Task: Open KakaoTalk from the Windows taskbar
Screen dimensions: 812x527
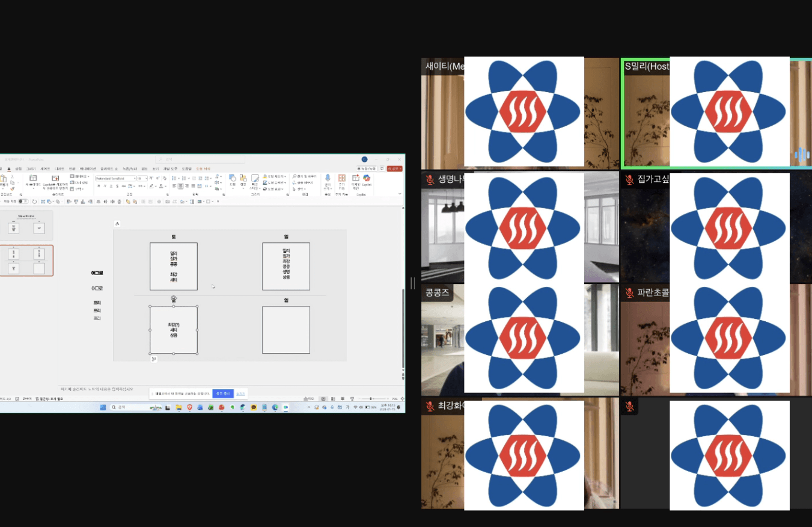Action: point(254,407)
